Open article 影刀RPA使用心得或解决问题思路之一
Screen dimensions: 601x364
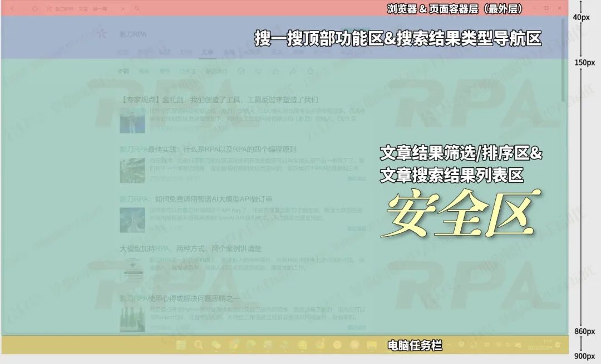click(x=180, y=298)
